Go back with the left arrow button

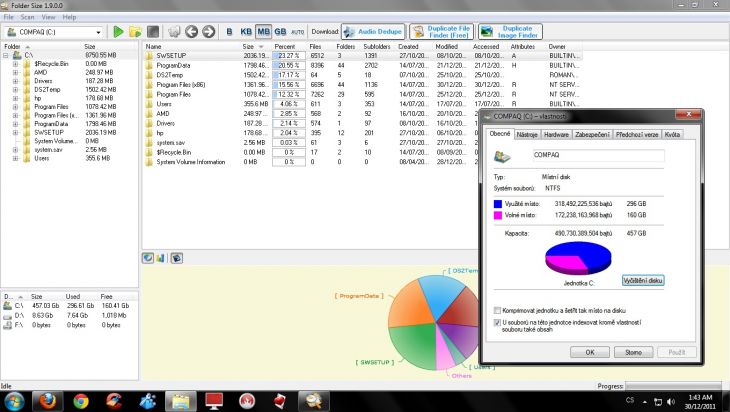(x=191, y=32)
